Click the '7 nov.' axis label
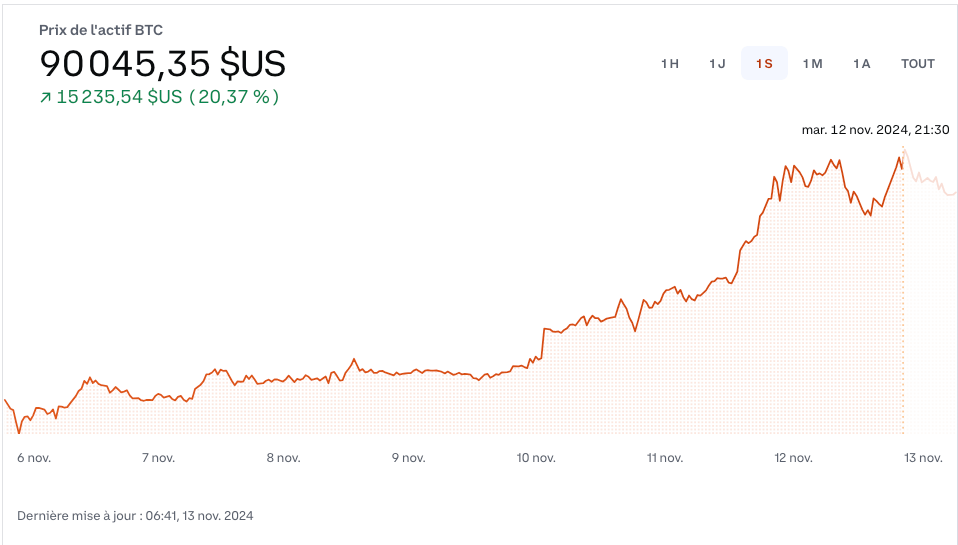958x545 pixels. [159, 458]
